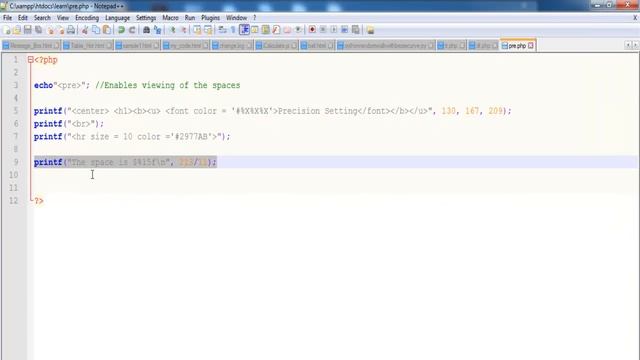Open Find with the binoculars icon
Screen dimensions: 640x360
pos(146,30)
